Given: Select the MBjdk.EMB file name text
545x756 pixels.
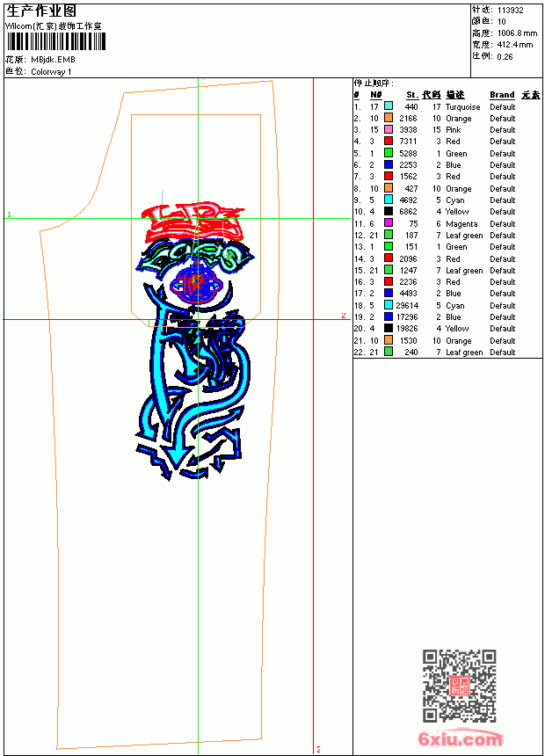Looking at the screenshot, I should coord(53,60).
